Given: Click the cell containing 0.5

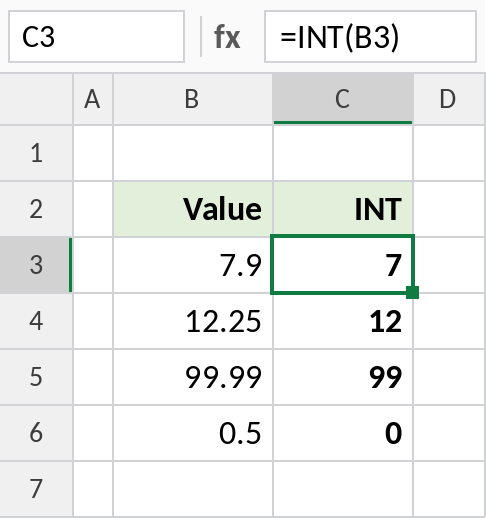Looking at the screenshot, I should 193,433.
